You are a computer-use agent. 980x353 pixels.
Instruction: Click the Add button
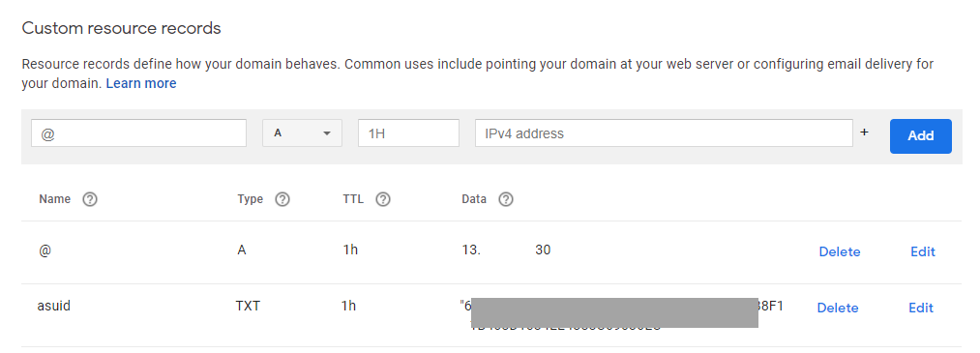[x=921, y=135]
